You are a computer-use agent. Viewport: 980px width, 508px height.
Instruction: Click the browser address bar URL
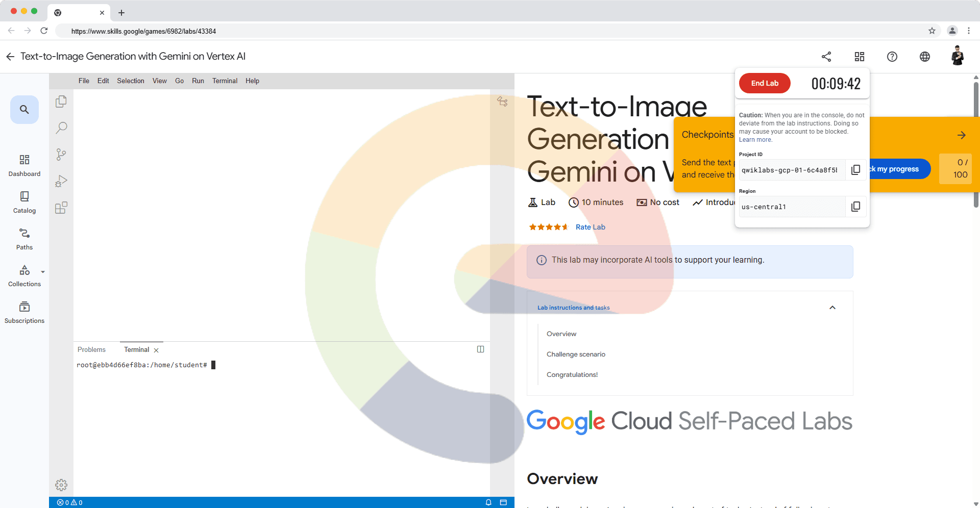click(x=143, y=31)
